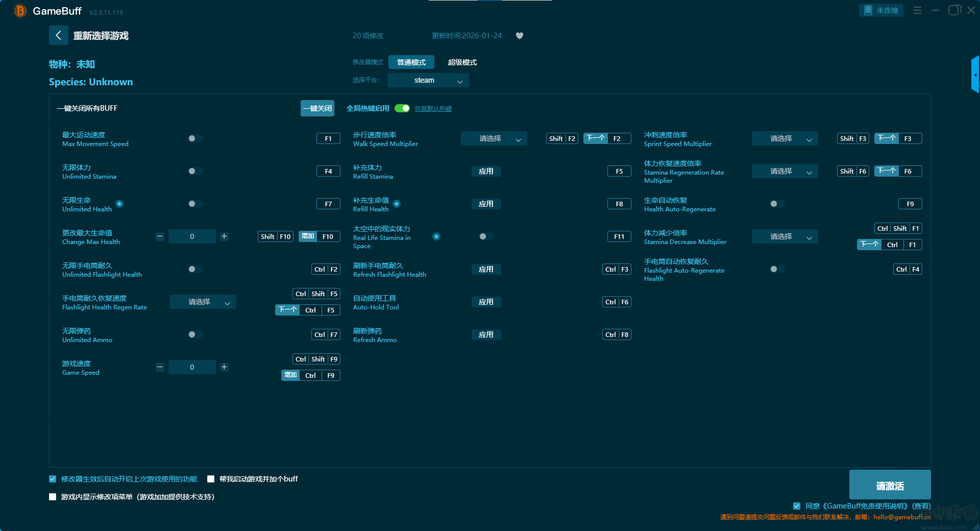Switch to 超级模式 (super mode) tab
Image resolution: width=980 pixels, height=531 pixels.
462,62
